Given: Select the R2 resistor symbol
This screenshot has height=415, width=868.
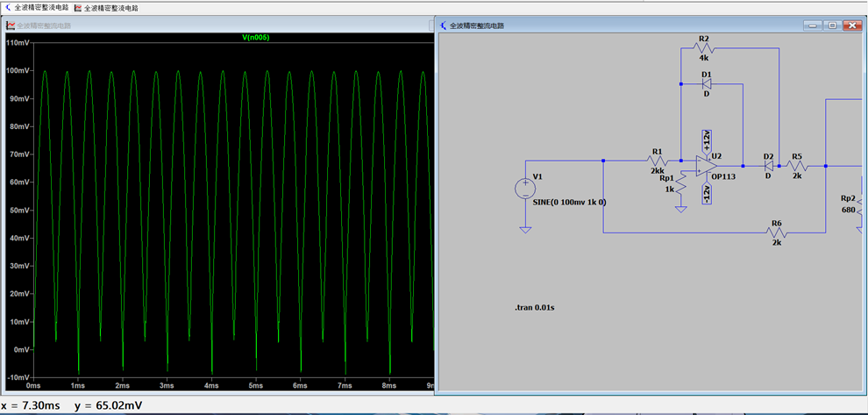Looking at the screenshot, I should [x=704, y=48].
